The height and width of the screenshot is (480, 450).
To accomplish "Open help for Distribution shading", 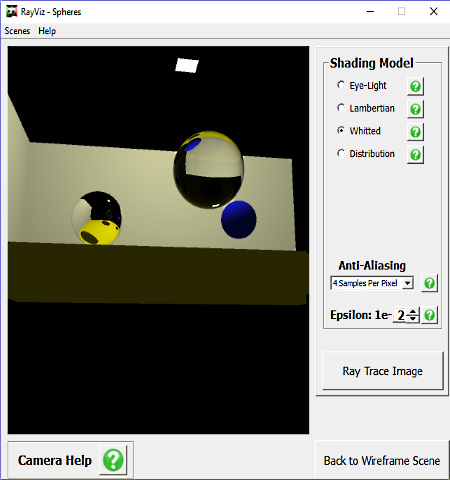I will [x=415, y=155].
